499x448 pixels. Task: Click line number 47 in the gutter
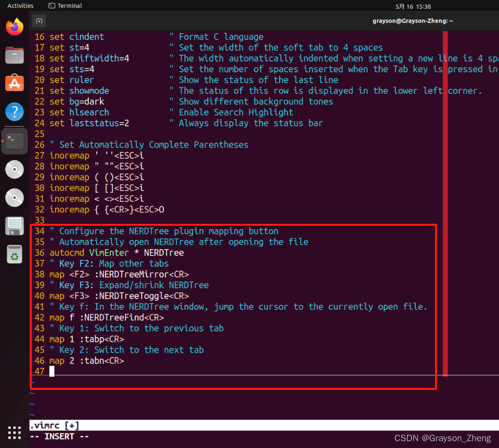click(x=40, y=372)
